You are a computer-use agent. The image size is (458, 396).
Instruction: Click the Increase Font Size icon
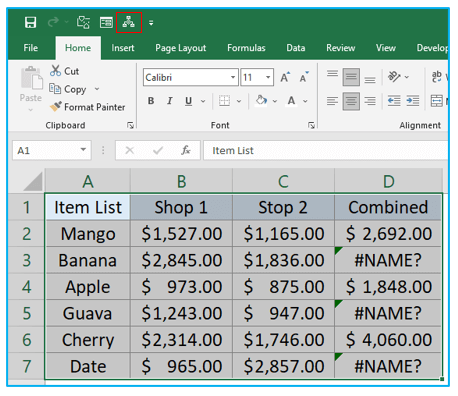coord(285,77)
